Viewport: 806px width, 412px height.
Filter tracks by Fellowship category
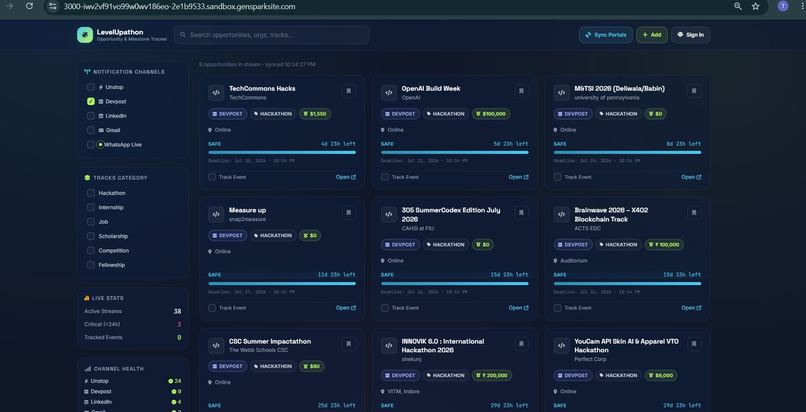click(x=90, y=265)
